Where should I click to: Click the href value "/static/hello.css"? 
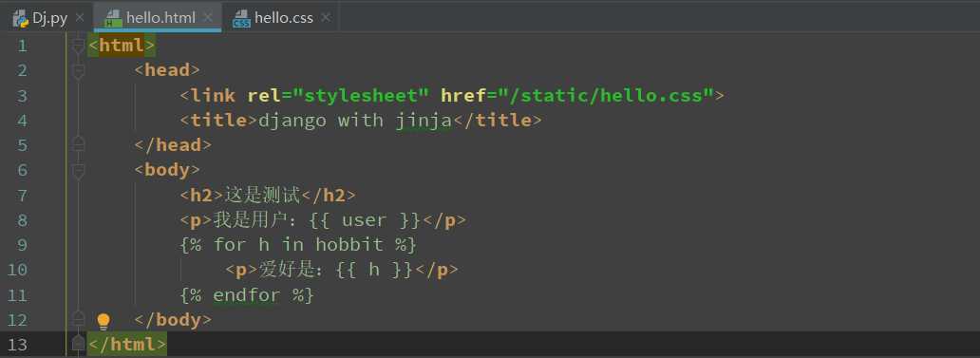tap(606, 96)
